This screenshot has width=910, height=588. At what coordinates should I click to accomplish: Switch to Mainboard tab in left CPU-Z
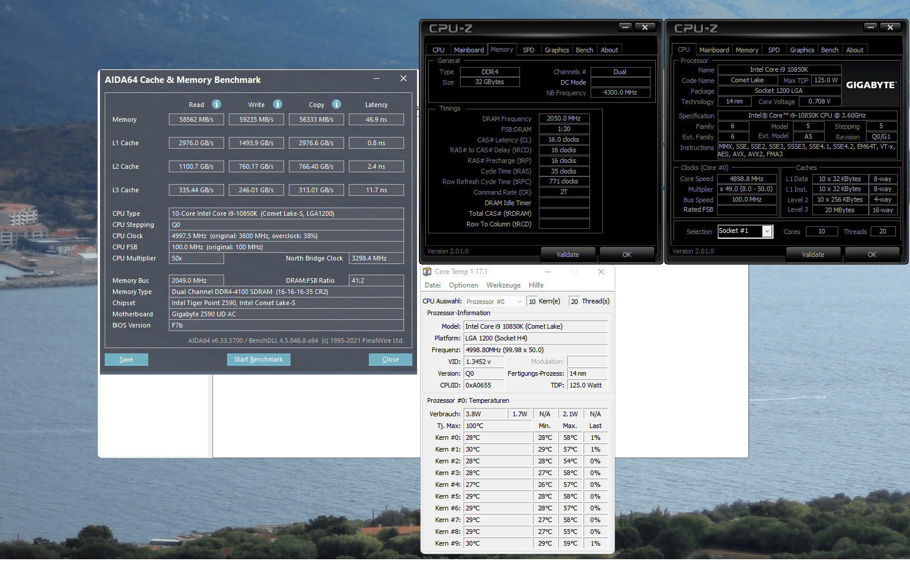pos(469,50)
